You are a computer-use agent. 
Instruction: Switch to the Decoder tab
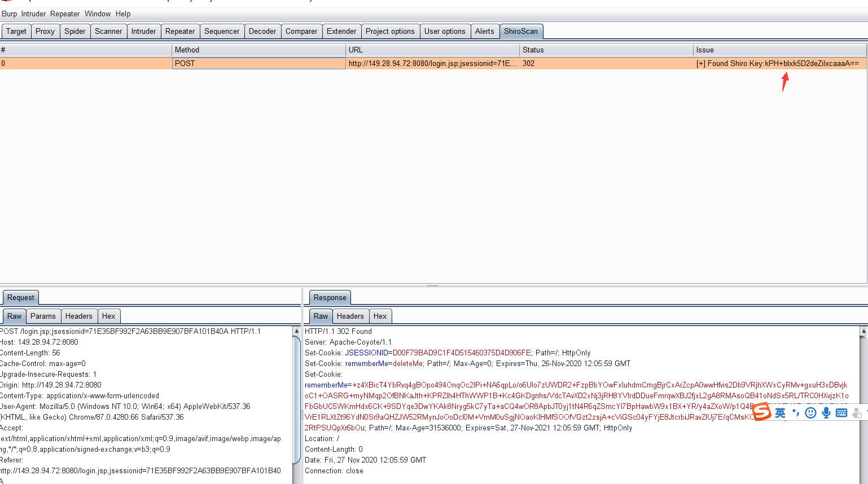pyautogui.click(x=262, y=31)
